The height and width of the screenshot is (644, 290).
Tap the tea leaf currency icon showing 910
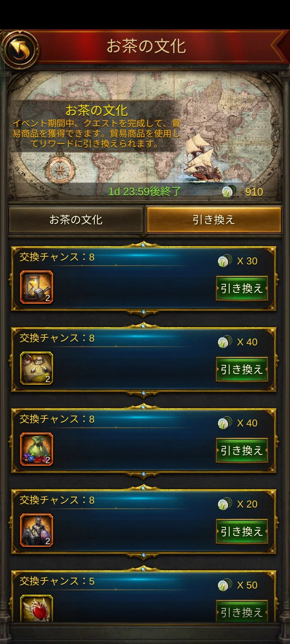[x=229, y=191]
